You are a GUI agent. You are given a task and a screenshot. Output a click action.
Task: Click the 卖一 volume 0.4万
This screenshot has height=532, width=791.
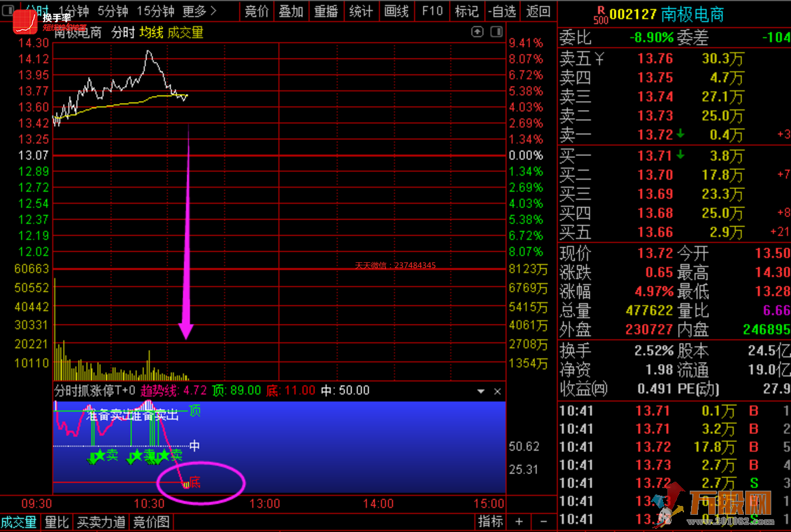[727, 136]
